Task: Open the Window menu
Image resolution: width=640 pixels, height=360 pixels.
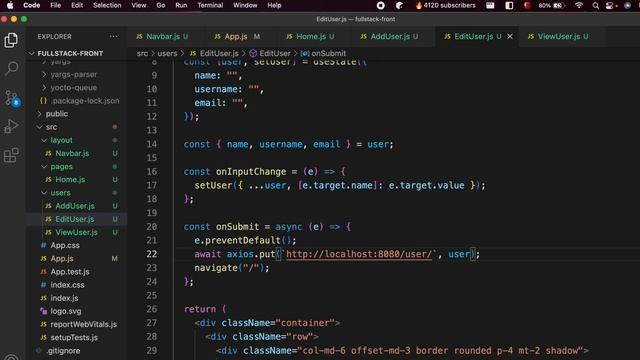Action: [245, 5]
